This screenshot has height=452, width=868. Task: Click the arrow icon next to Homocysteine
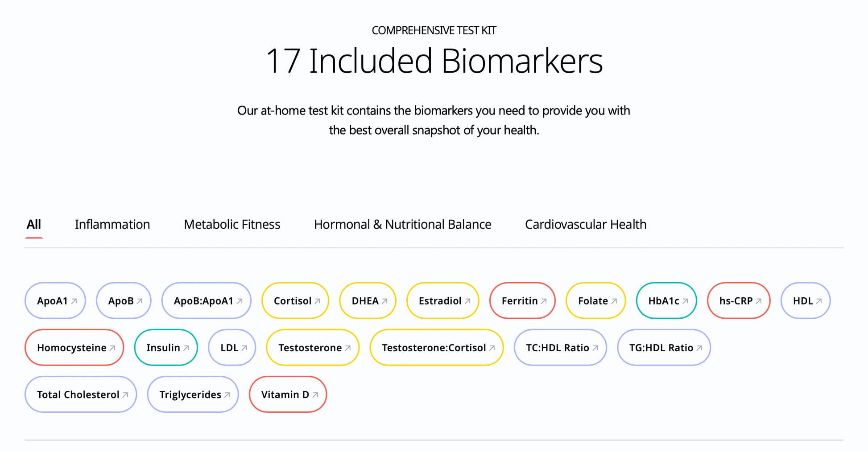pos(112,348)
